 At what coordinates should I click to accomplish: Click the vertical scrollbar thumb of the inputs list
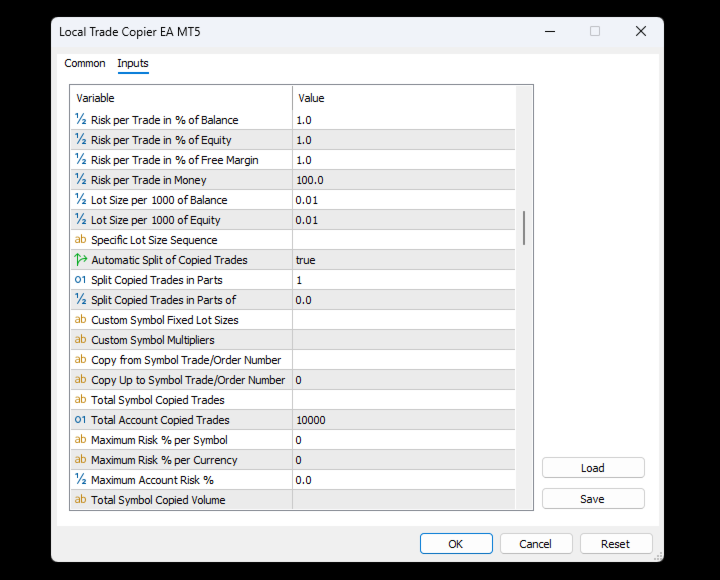coord(523,228)
